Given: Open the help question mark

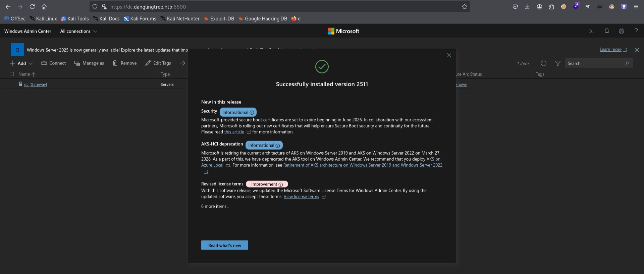Looking at the screenshot, I should point(636,31).
